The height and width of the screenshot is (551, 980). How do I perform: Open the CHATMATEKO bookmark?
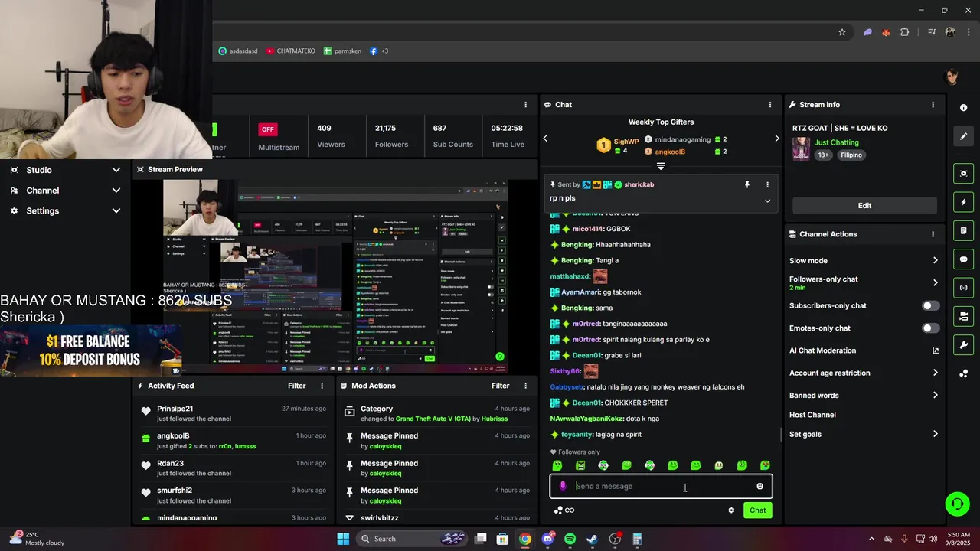[x=291, y=51]
